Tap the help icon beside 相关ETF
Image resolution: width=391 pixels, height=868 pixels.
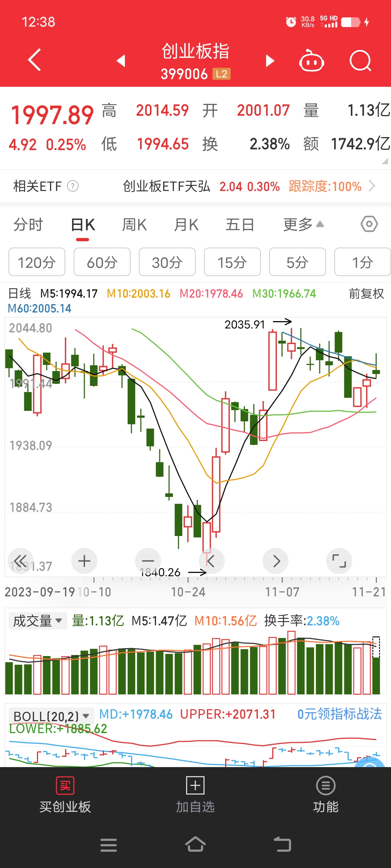tap(73, 186)
